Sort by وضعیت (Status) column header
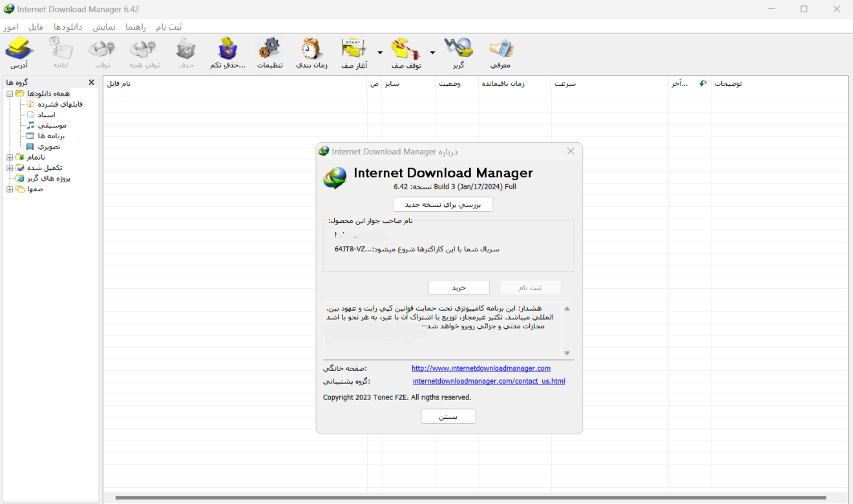The height and width of the screenshot is (504, 853). pos(457,83)
